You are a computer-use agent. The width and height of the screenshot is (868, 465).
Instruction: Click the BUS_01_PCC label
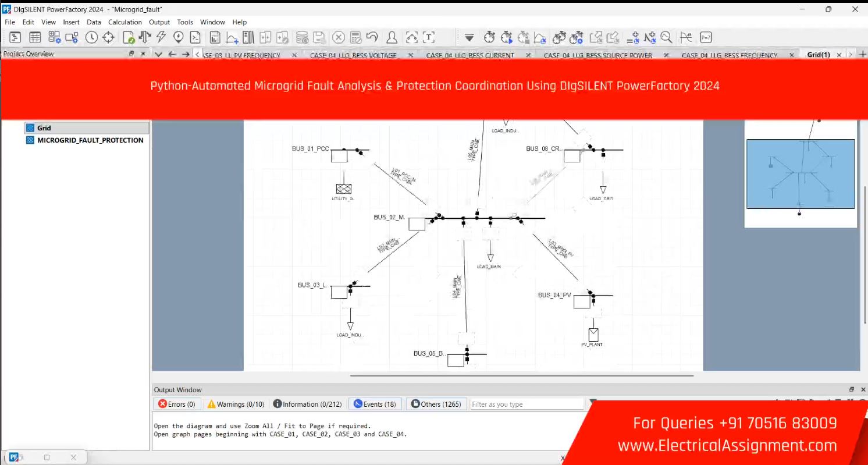310,148
